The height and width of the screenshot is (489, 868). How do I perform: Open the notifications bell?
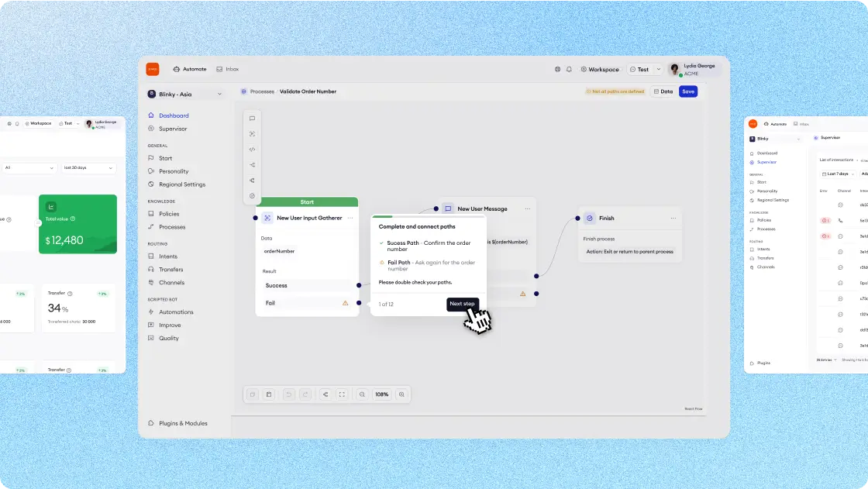click(x=569, y=69)
